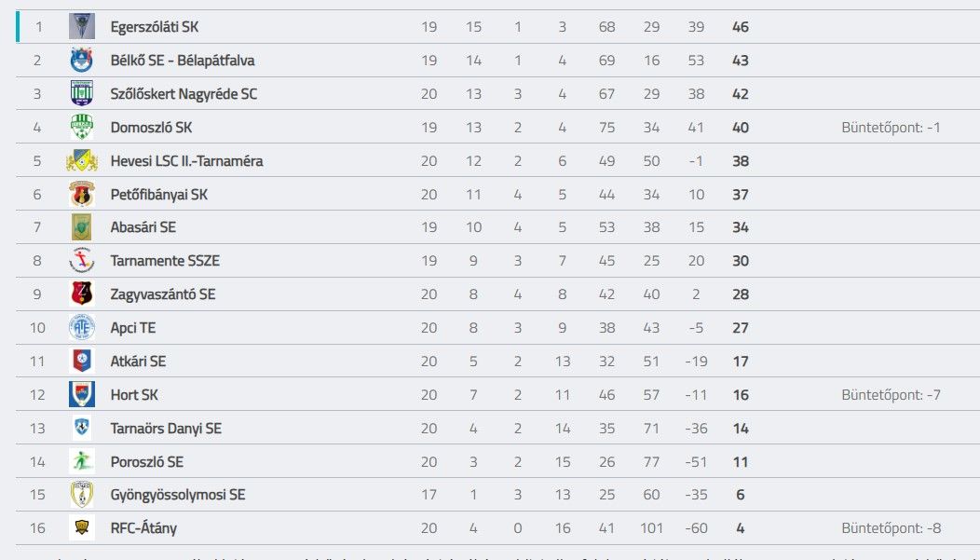
Task: Select Gyöngyössolymosi SE team name
Action: pos(178,495)
